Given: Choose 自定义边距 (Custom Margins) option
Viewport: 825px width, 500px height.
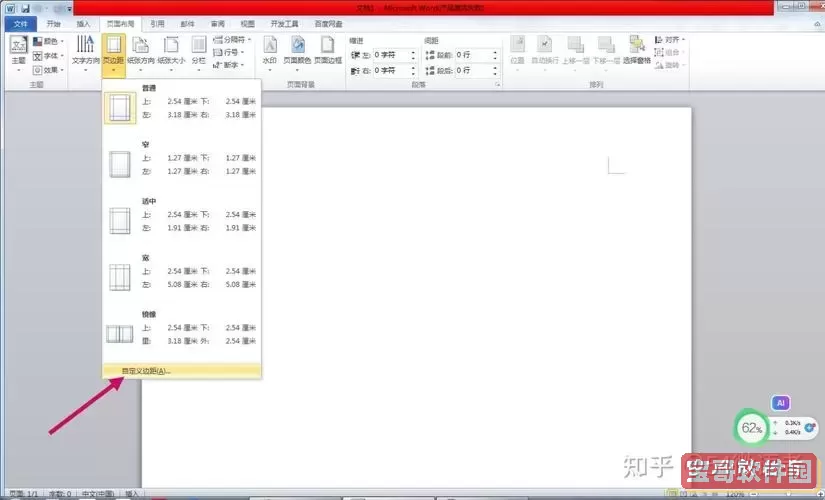Looking at the screenshot, I should 182,371.
